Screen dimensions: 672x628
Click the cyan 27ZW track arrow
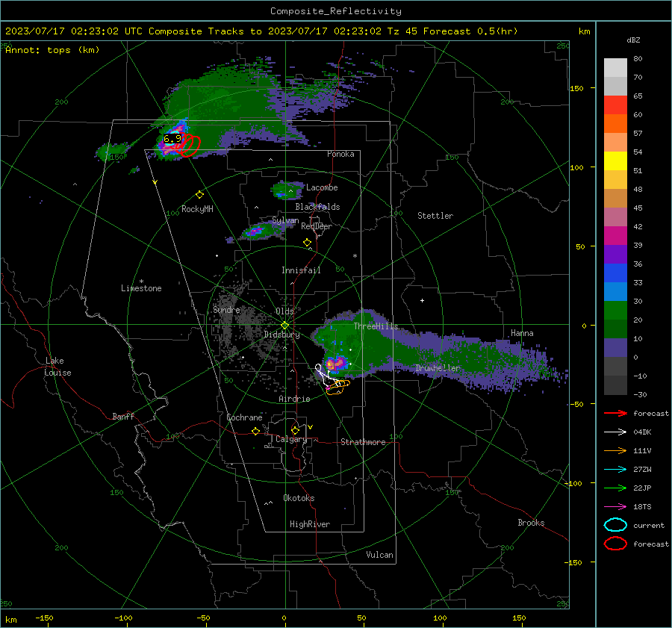point(615,470)
